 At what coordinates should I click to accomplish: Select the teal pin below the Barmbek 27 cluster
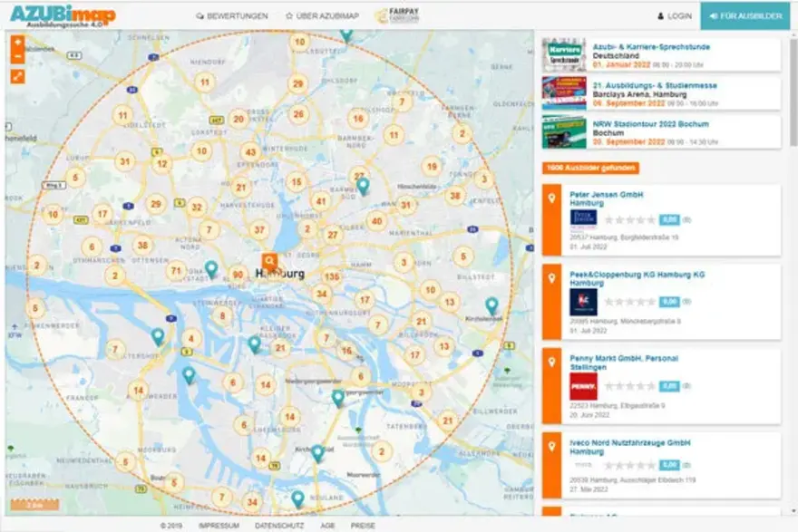pos(363,187)
